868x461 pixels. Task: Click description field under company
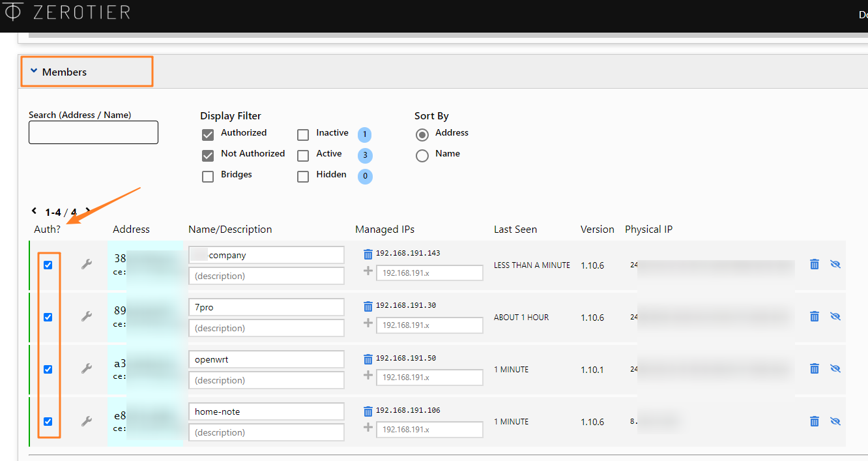(x=266, y=276)
